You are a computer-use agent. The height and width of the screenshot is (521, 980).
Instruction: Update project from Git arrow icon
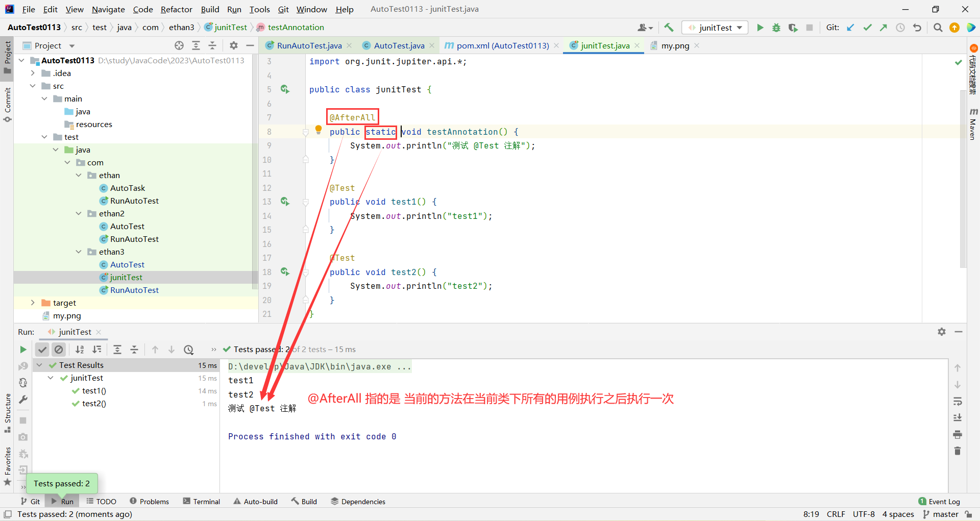click(850, 28)
